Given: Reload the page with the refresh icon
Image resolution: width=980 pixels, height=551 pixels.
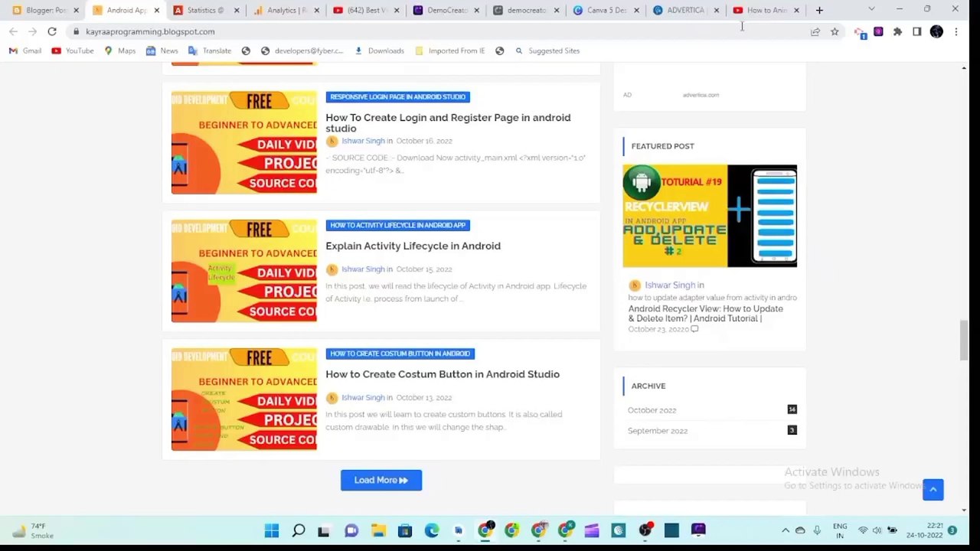Looking at the screenshot, I should (x=52, y=31).
